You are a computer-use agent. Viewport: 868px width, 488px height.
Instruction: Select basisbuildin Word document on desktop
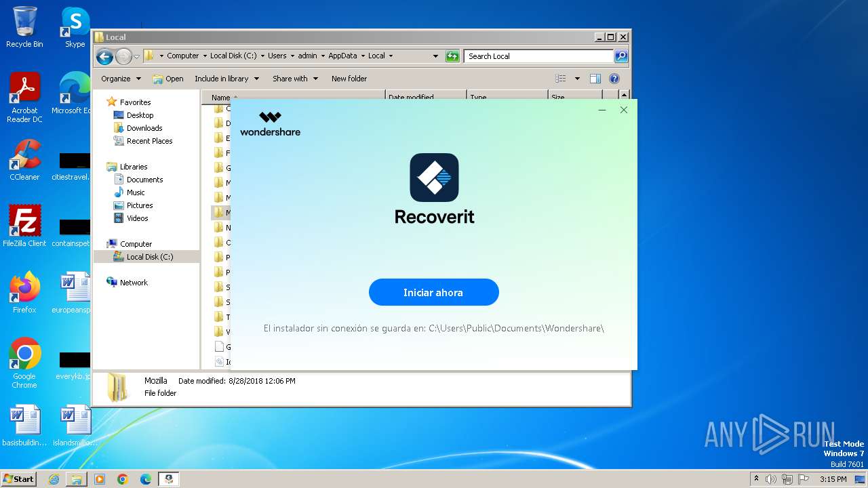[x=24, y=426]
